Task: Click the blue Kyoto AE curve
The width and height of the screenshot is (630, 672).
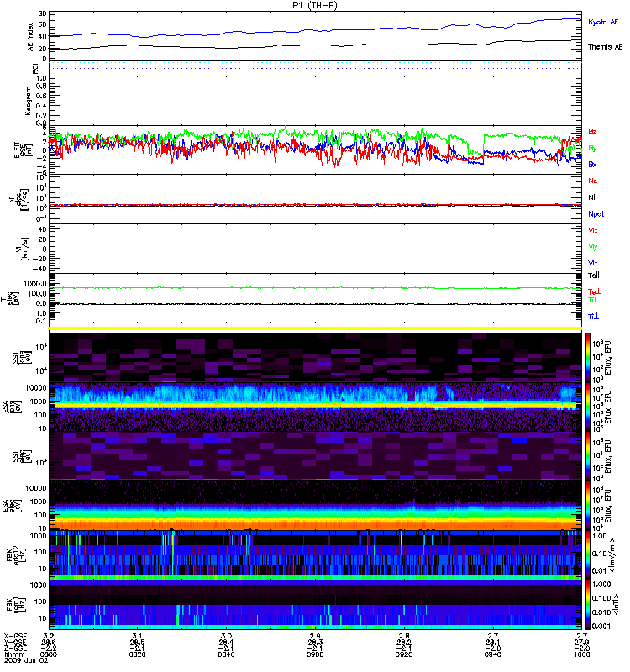Action: 315,30
